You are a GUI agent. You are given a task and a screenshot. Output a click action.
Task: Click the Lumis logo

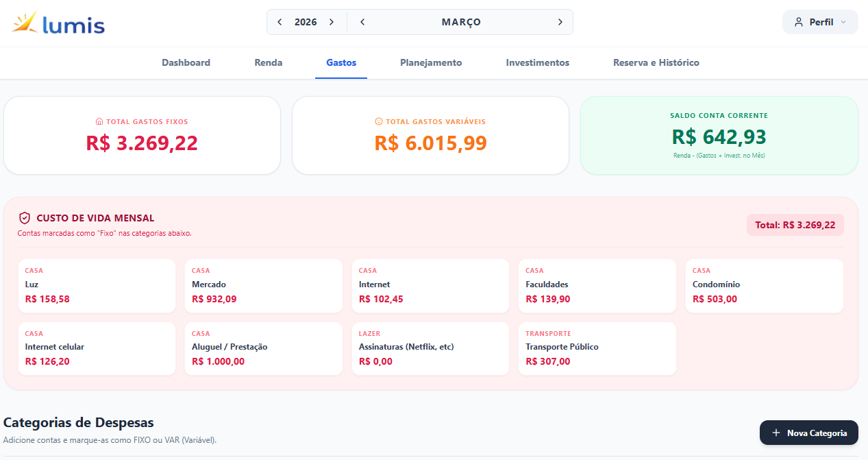(58, 22)
